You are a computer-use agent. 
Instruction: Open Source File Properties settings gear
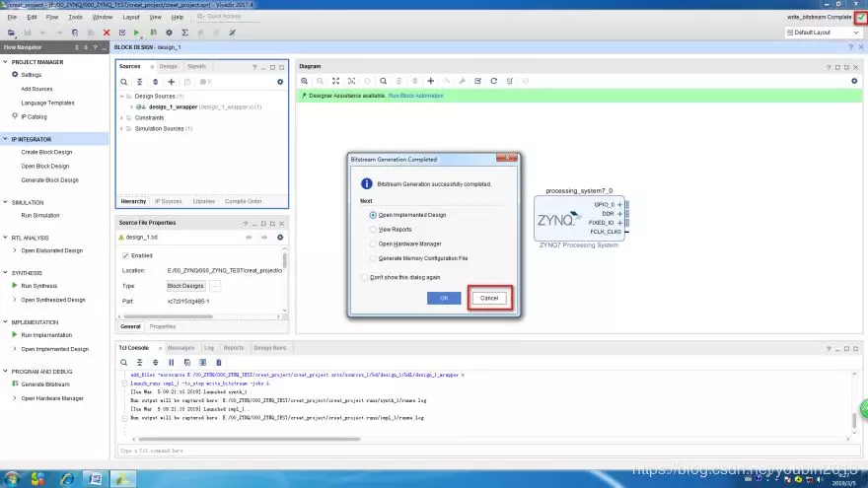280,238
